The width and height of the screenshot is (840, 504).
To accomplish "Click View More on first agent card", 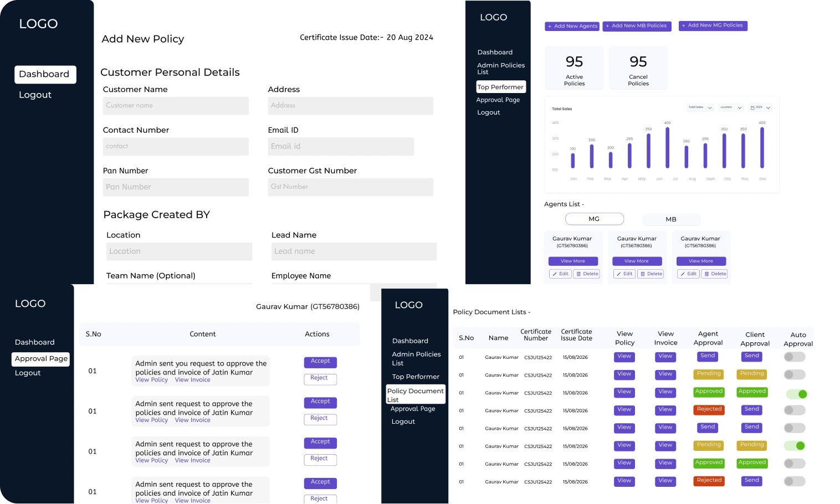I will click(x=573, y=261).
